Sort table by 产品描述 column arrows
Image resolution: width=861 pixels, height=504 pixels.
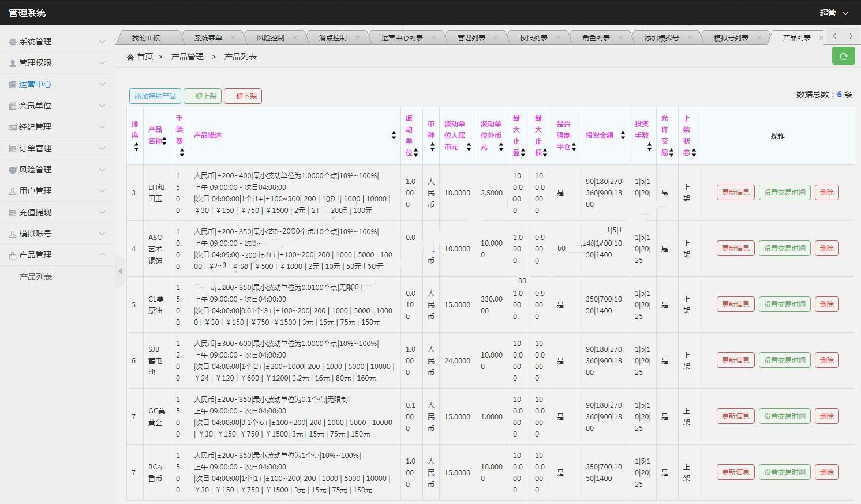[x=394, y=136]
